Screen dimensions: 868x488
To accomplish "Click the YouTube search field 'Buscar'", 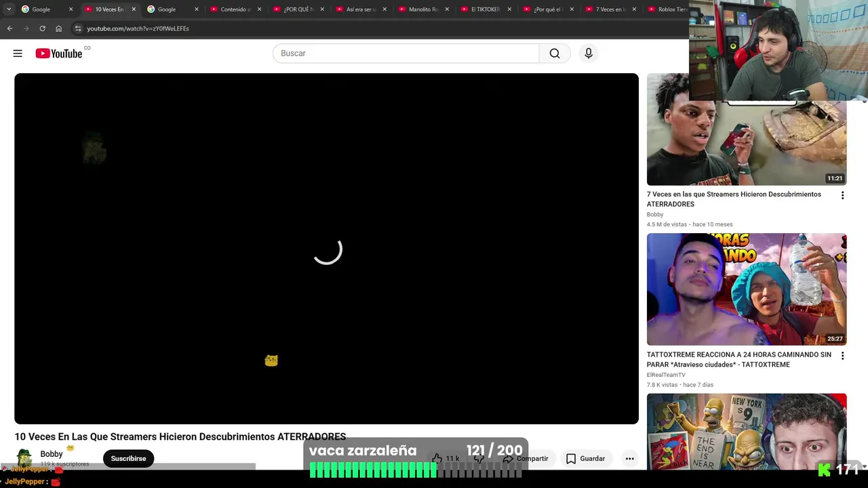I will [x=406, y=54].
